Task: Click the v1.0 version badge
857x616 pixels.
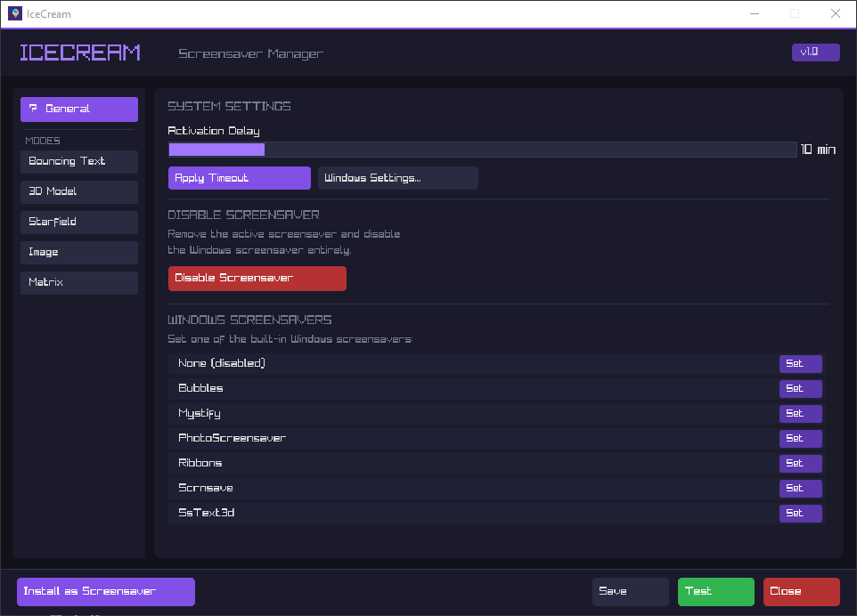Action: pos(815,53)
